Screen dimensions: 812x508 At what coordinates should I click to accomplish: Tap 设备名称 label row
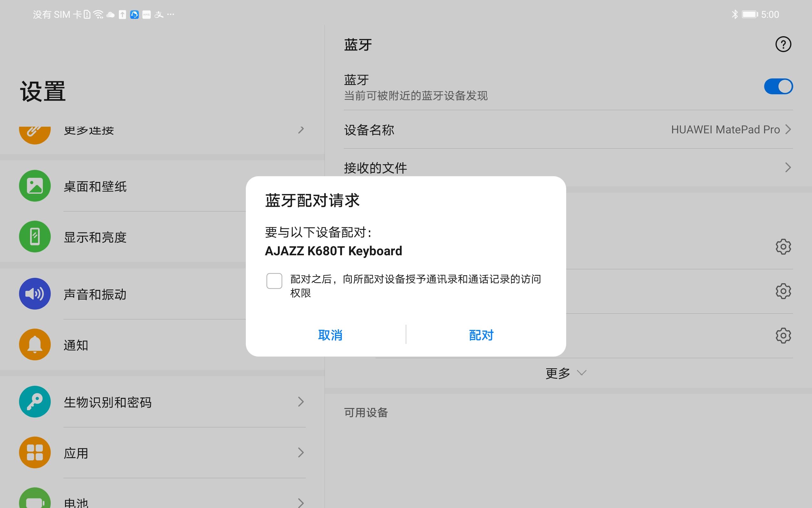tap(369, 130)
